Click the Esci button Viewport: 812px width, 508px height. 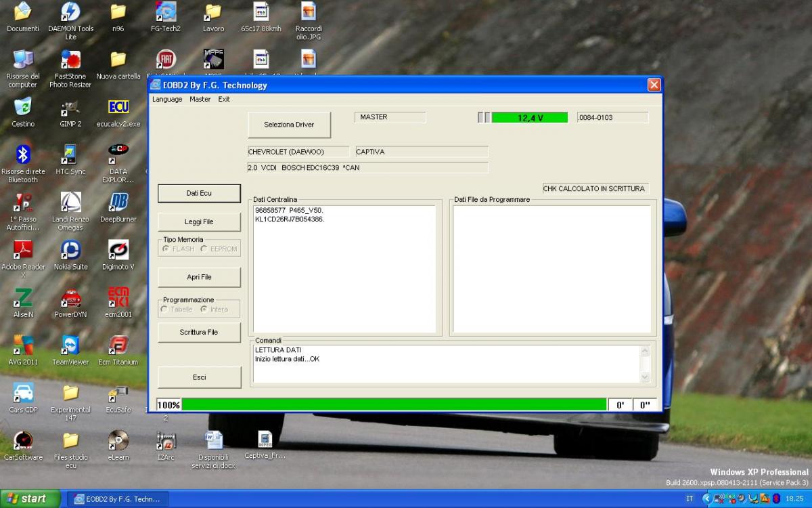click(199, 377)
